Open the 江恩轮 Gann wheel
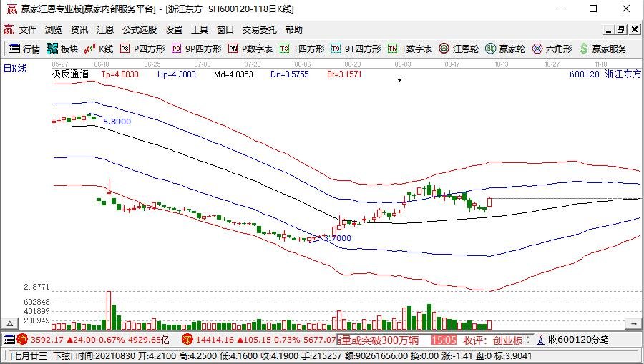 pyautogui.click(x=459, y=49)
